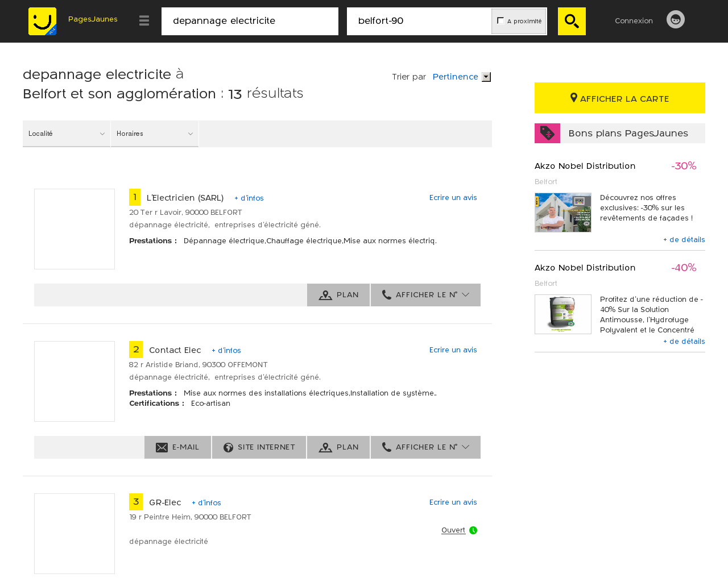Screen dimensions: 728x582
Task: Open the Horaires filter dropdown
Action: 155,134
